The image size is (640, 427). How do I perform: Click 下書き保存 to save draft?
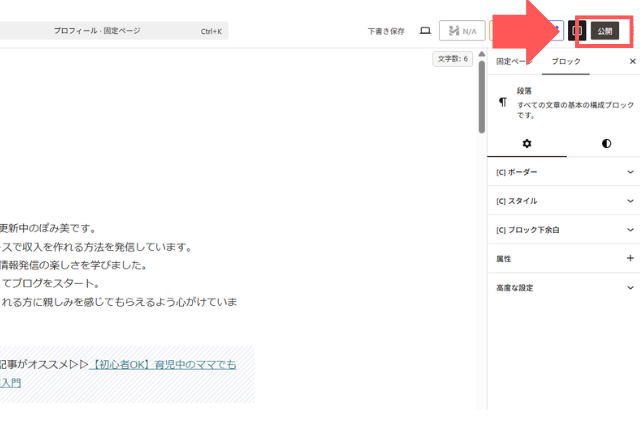pos(385,31)
